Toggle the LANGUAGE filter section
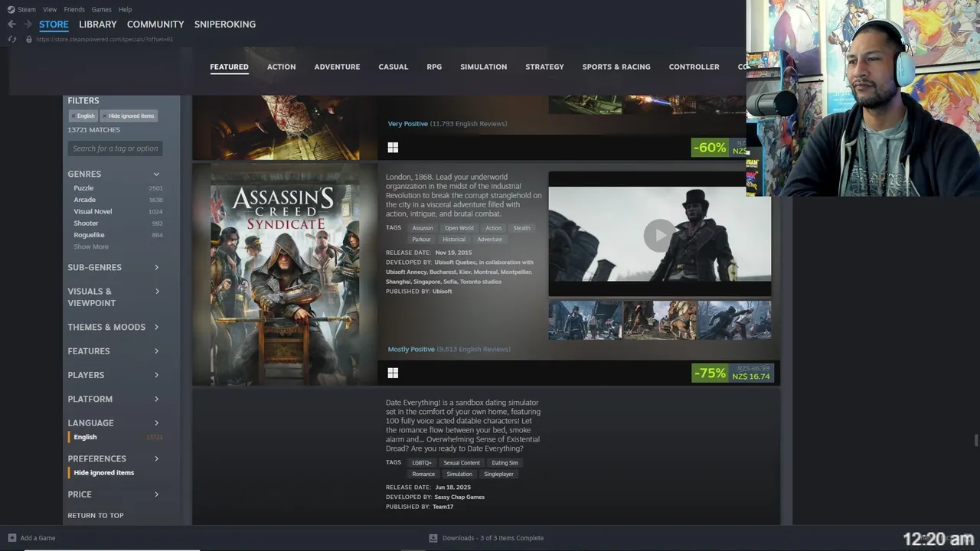Screen dimensions: 980x551 pyautogui.click(x=115, y=422)
